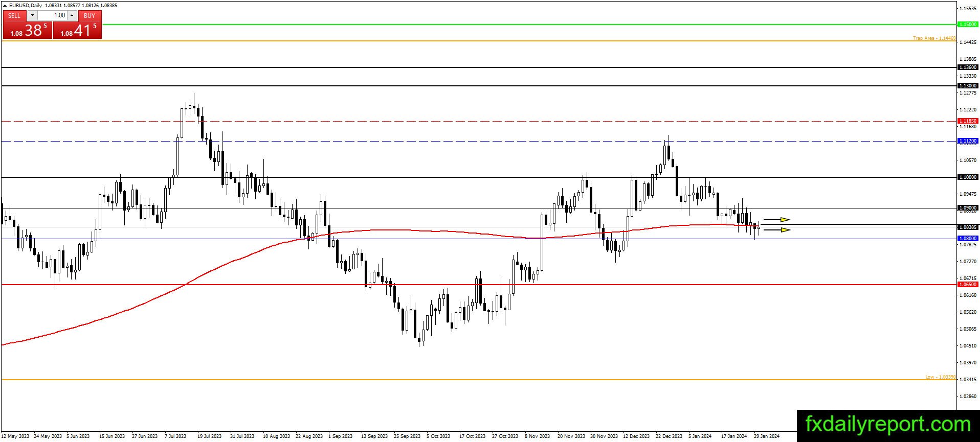Screen dimensions: 980x442
Task: Click the Low 1.03390 line label
Action: point(940,377)
